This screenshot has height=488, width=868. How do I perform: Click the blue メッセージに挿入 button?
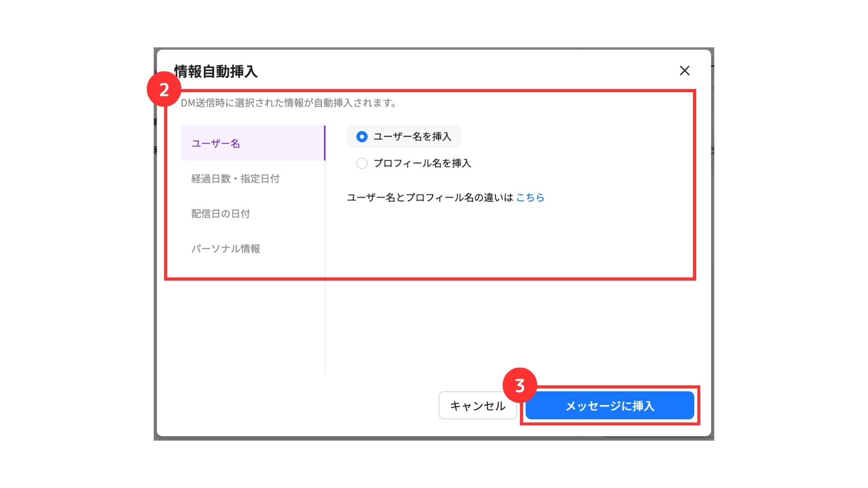point(609,406)
